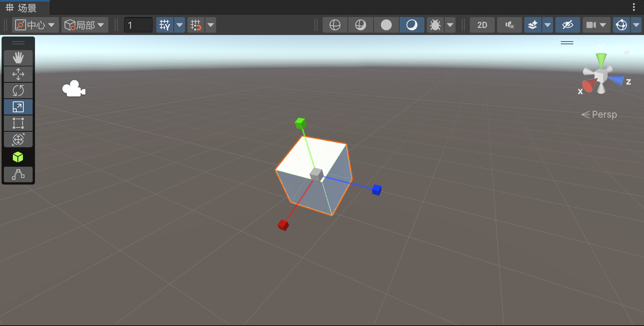
Task: Toggle grid visibility button
Action: [x=165, y=25]
